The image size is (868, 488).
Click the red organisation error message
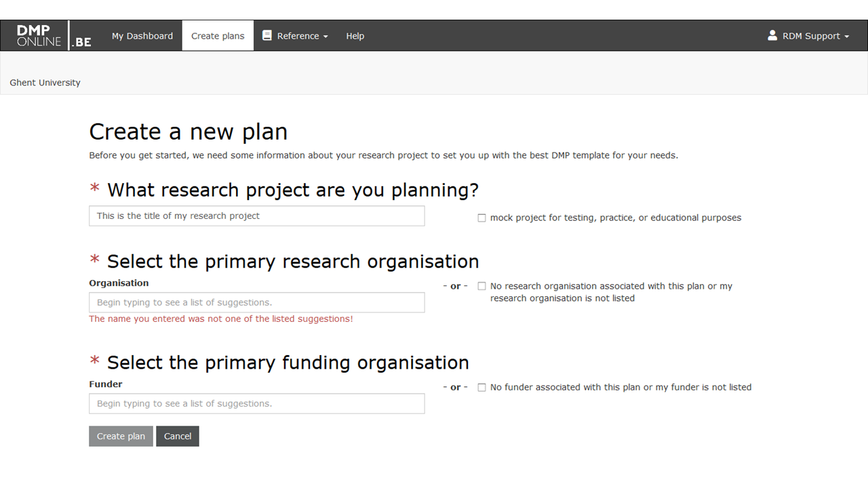coord(220,319)
